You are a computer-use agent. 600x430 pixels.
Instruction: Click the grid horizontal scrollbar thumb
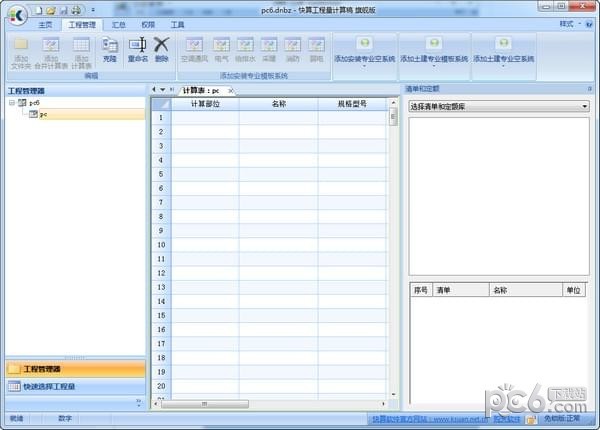point(205,404)
